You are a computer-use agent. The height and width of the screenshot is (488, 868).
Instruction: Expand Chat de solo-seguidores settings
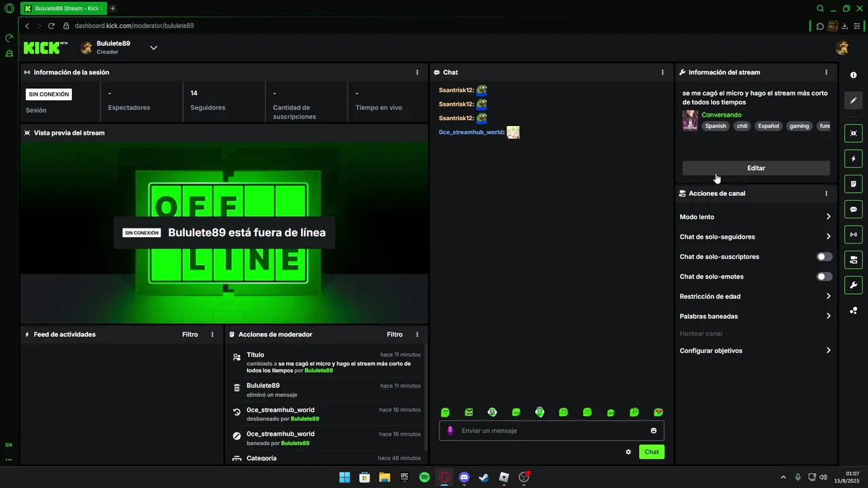click(x=755, y=237)
